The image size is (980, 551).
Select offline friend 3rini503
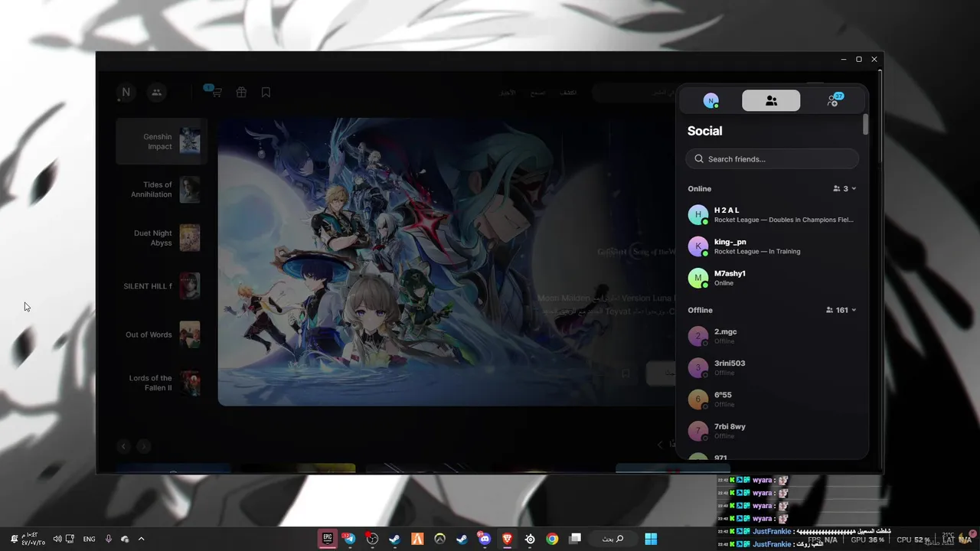coord(773,368)
